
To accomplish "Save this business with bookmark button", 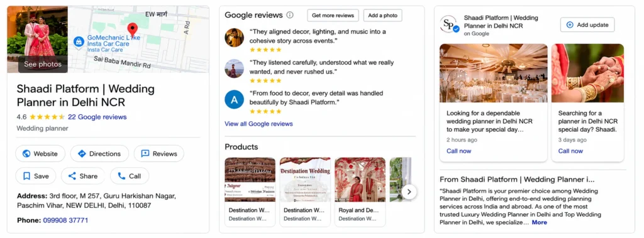I will (36, 176).
